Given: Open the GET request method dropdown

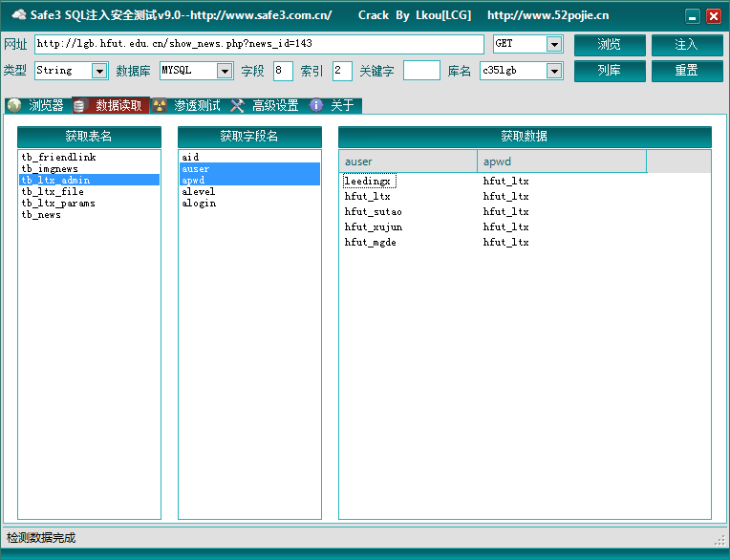Looking at the screenshot, I should [554, 44].
